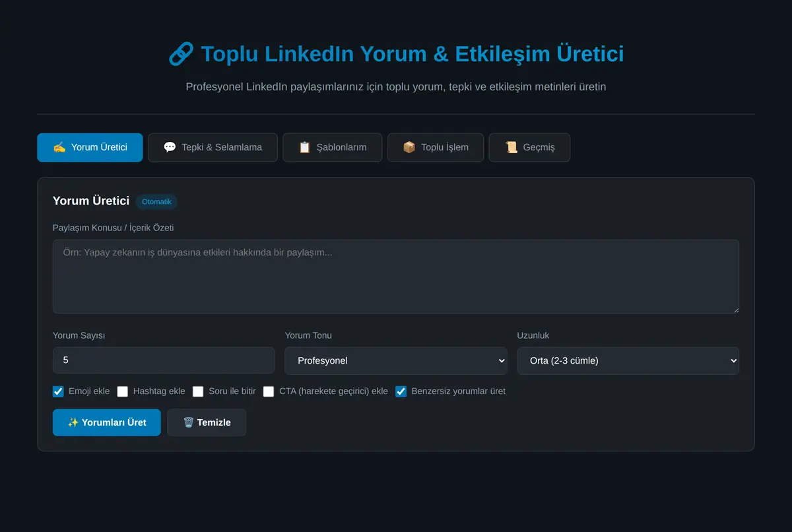Click the 'Yorum Üretici' panel heading

coord(91,201)
